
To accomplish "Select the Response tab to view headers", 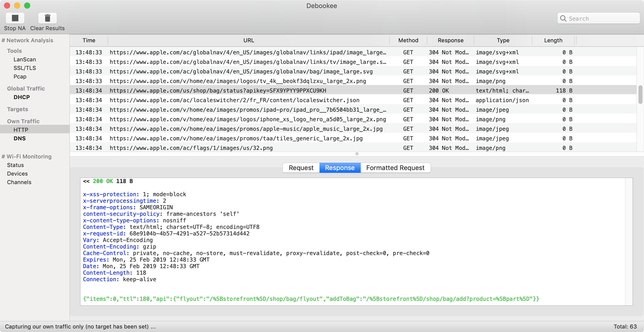I will [340, 167].
